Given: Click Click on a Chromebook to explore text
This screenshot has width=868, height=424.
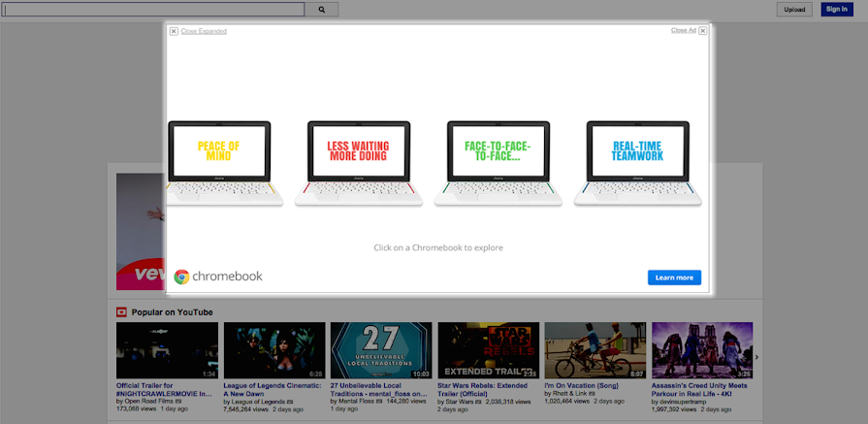Looking at the screenshot, I should click(438, 247).
